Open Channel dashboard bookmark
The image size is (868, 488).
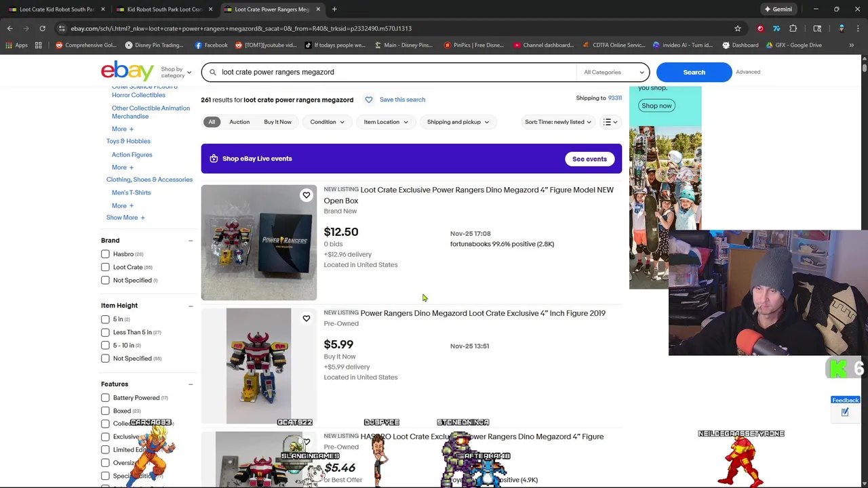(543, 45)
